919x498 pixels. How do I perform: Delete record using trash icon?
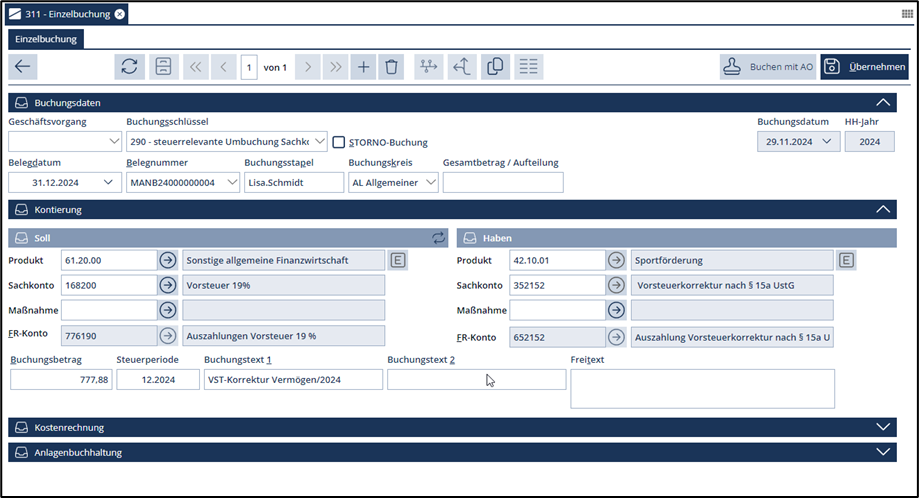click(391, 67)
